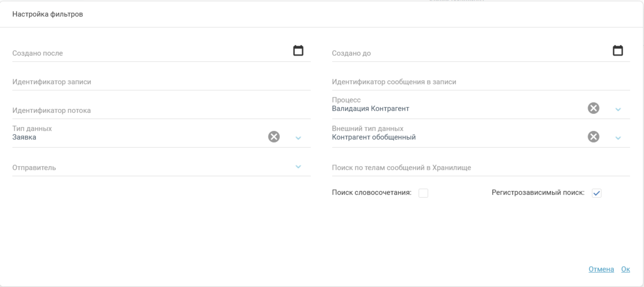
Task: Confirm filters with the Ок link
Action: click(625, 269)
